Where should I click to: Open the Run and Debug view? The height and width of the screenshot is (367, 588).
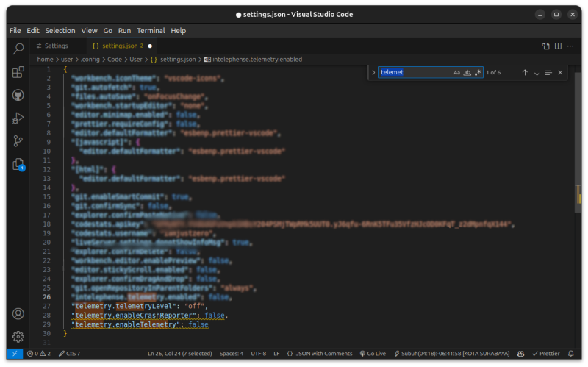click(x=18, y=118)
